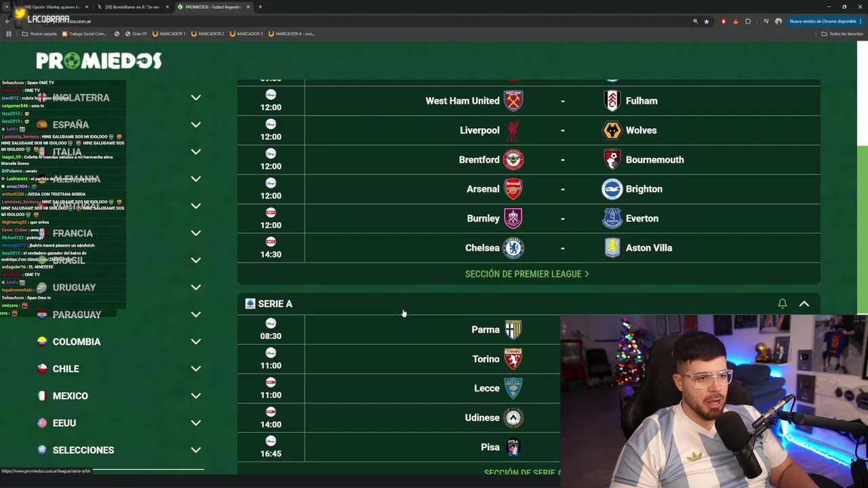This screenshot has height=488, width=868.
Task: Click the Chelsea club crest
Action: pyautogui.click(x=513, y=248)
